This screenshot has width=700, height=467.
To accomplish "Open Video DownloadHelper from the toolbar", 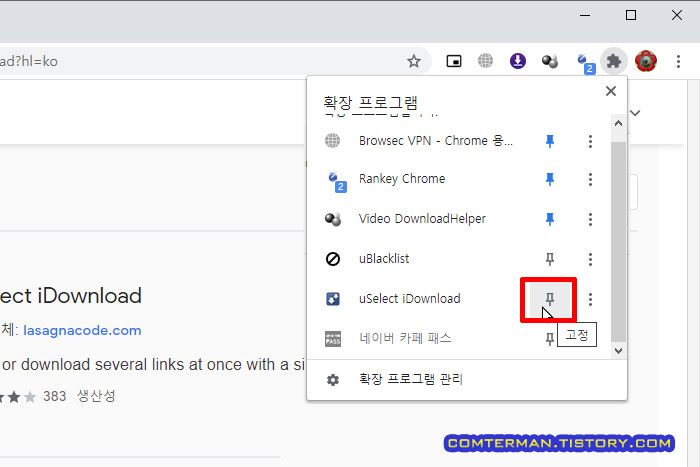I will coord(550,61).
